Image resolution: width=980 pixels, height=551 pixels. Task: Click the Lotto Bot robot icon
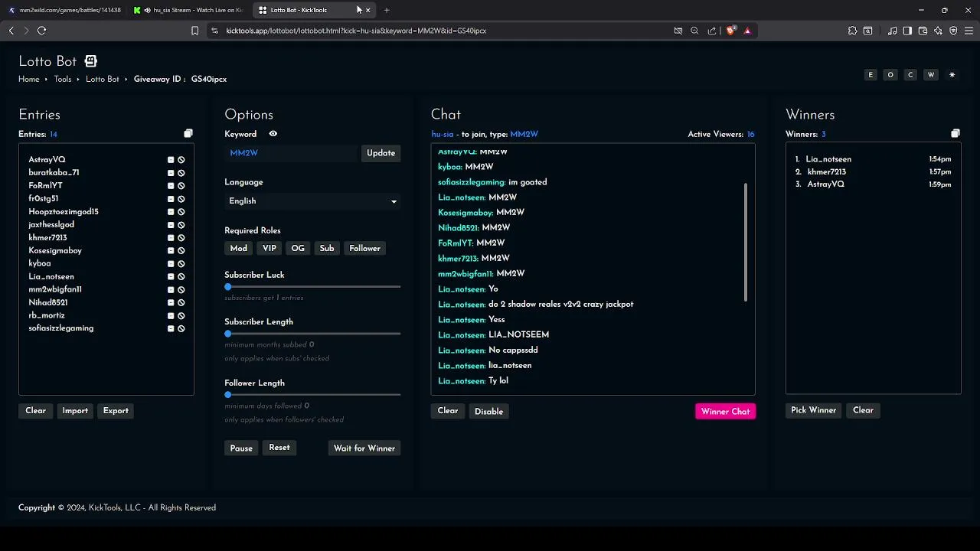(90, 61)
